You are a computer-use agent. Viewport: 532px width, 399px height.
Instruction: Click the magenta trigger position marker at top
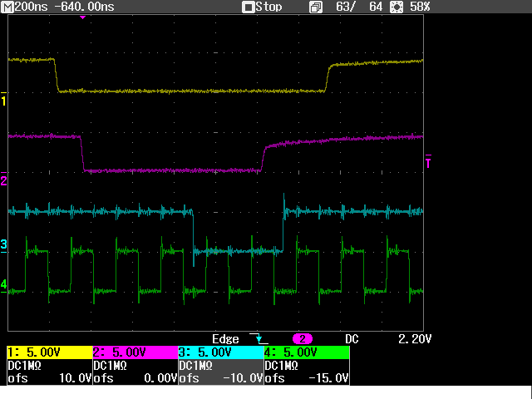pyautogui.click(x=82, y=17)
